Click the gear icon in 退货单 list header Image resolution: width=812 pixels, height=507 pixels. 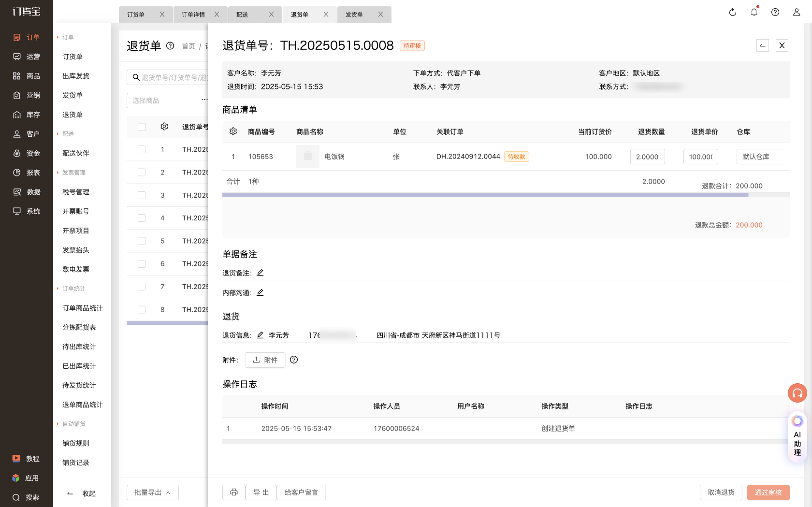pyautogui.click(x=164, y=127)
